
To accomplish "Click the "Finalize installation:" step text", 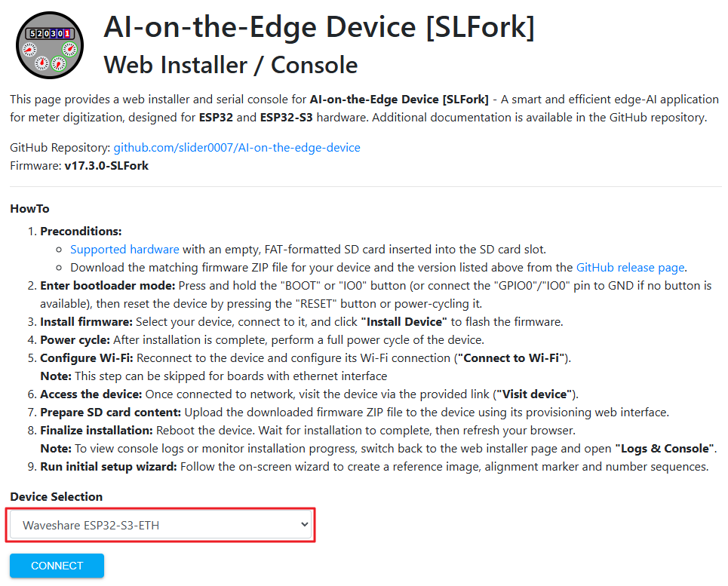I will (x=97, y=430).
